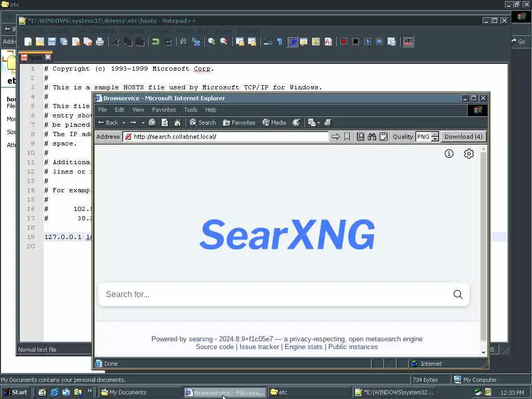Click the stop recording icon in Notepad++
Viewport: 532px width, 399px height.
click(355, 42)
